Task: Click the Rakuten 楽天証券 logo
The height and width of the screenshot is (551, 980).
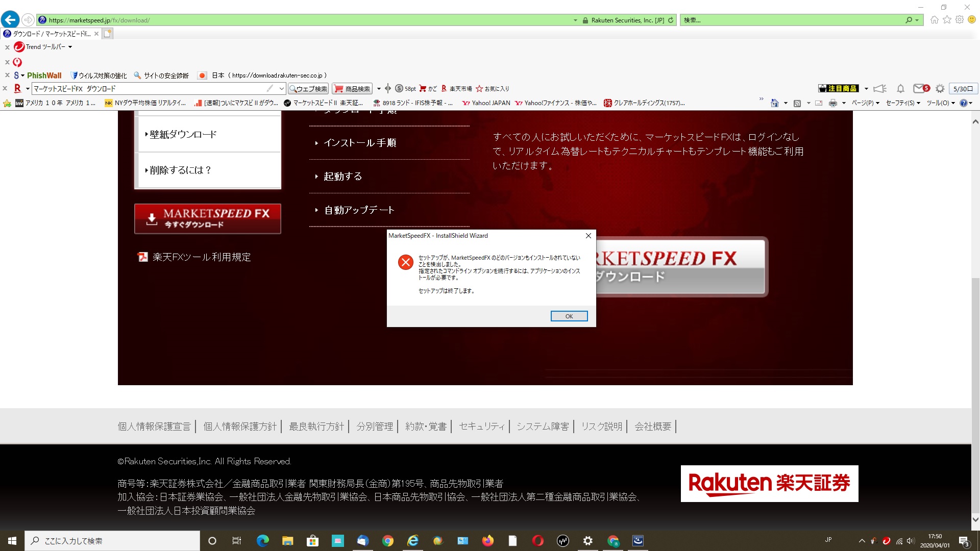Action: click(769, 484)
